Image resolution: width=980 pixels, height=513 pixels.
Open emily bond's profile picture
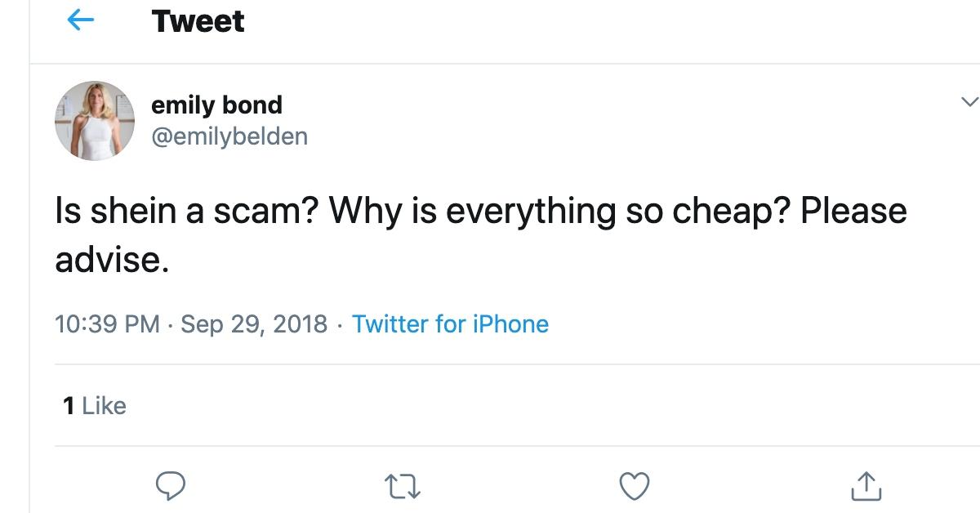tap(95, 120)
